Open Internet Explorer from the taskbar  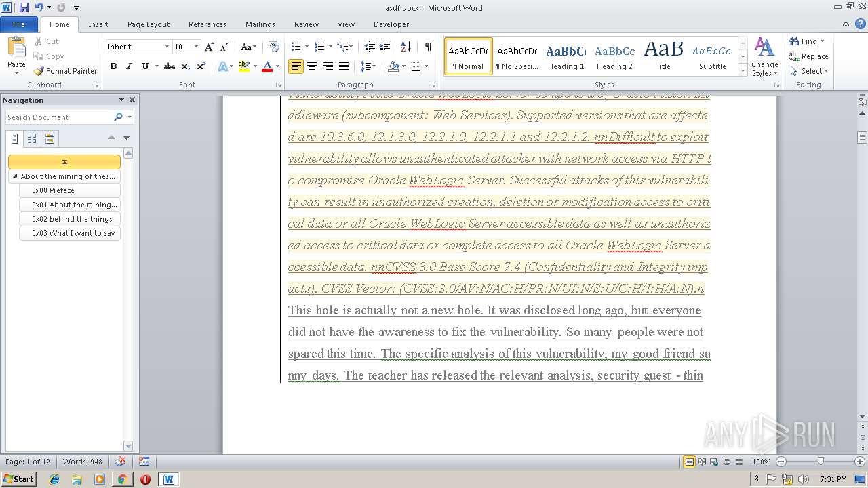pos(54,479)
